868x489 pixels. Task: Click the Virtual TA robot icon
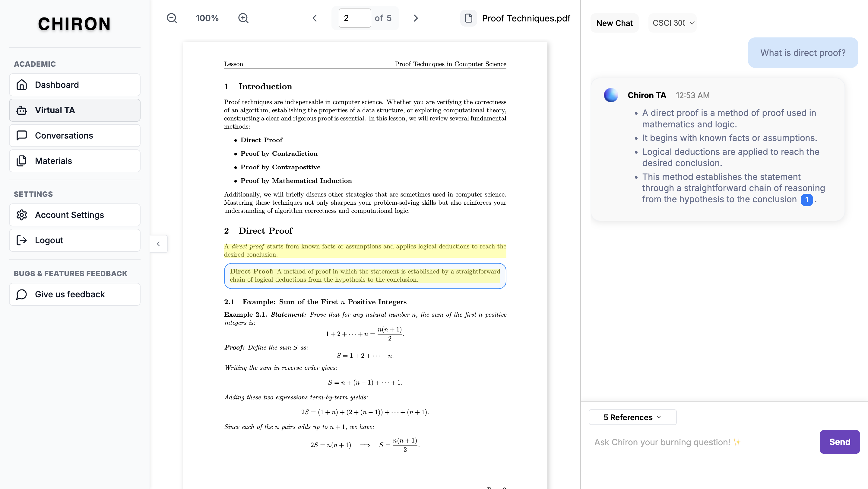[22, 110]
